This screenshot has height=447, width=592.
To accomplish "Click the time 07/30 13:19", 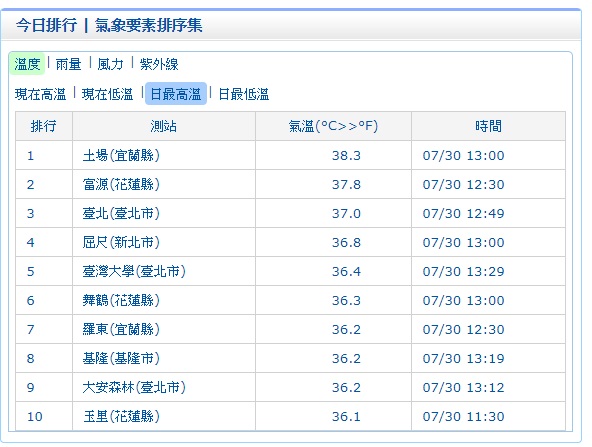I will (x=463, y=359).
